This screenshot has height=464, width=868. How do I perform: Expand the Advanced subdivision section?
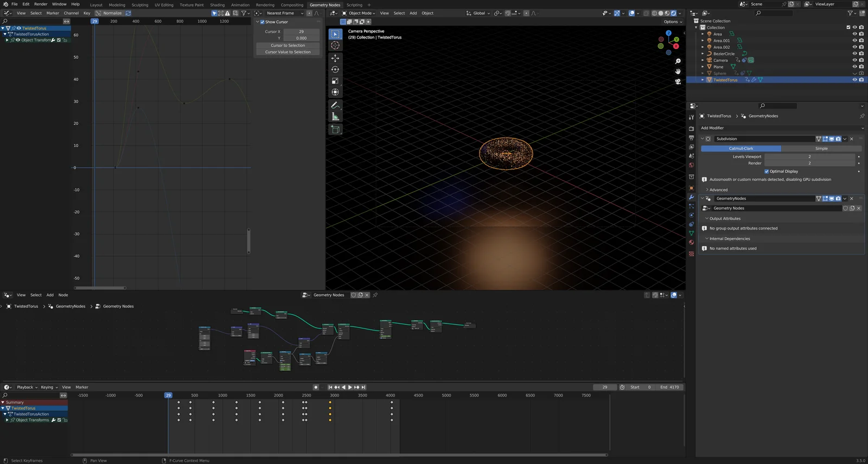click(718, 190)
